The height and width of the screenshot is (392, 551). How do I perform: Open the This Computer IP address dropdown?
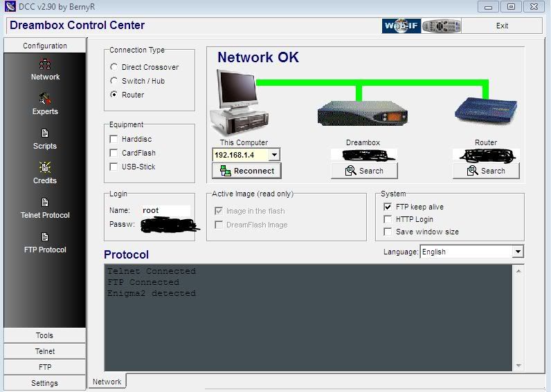pyautogui.click(x=274, y=155)
